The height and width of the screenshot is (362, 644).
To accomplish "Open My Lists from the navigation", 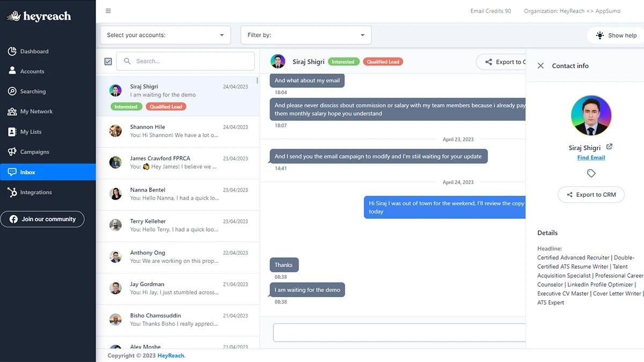I will (12, 131).
